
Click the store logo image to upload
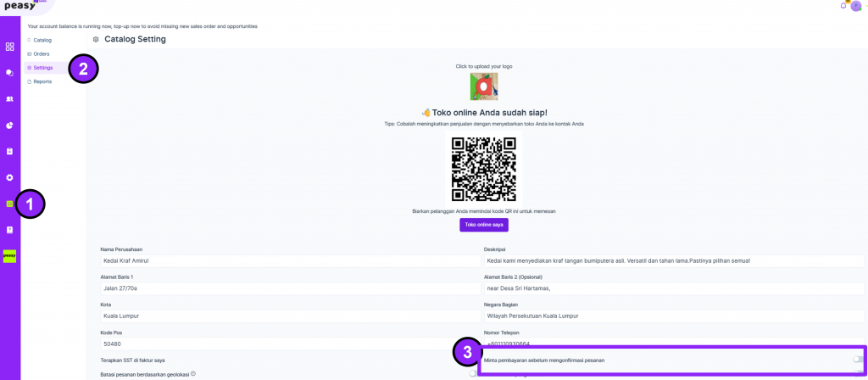tap(484, 87)
